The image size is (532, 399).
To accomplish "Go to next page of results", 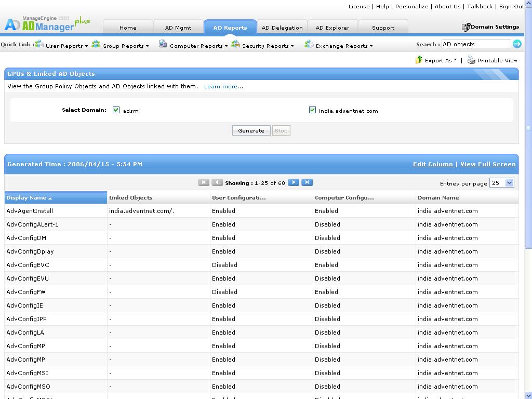I will point(294,182).
